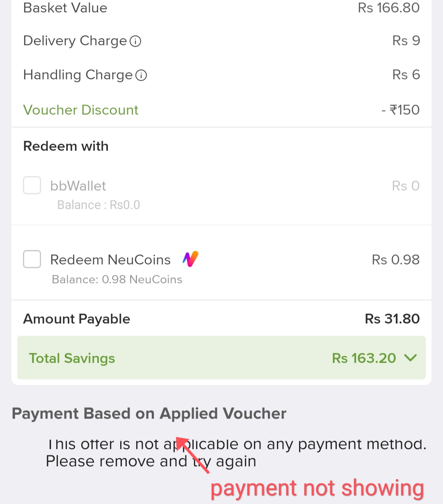Enable the Redeem NeuCoins checkbox

pyautogui.click(x=32, y=259)
